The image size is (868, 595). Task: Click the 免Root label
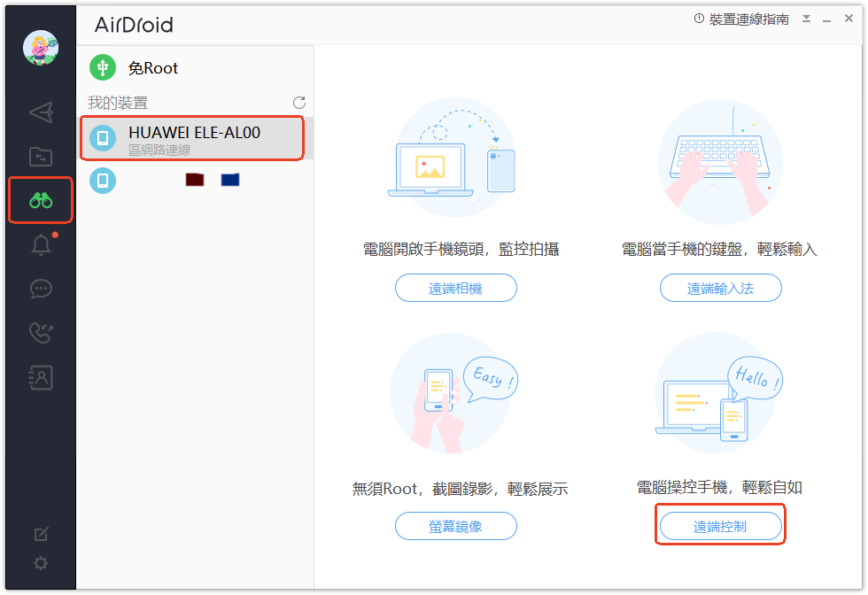click(x=153, y=68)
